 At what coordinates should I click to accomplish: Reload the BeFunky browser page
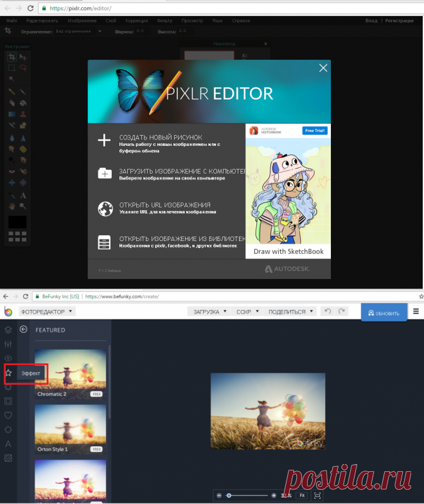pyautogui.click(x=26, y=296)
